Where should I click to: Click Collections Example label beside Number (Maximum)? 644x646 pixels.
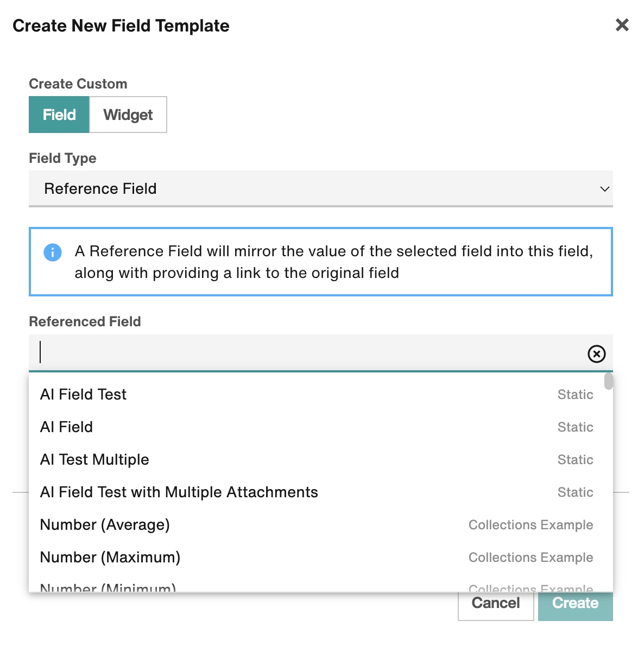coord(531,557)
